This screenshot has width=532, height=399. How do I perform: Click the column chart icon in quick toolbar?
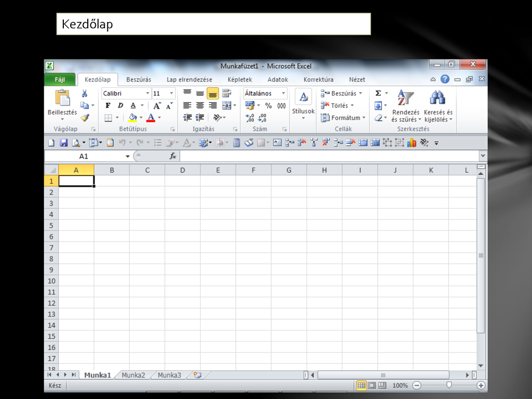click(x=412, y=143)
